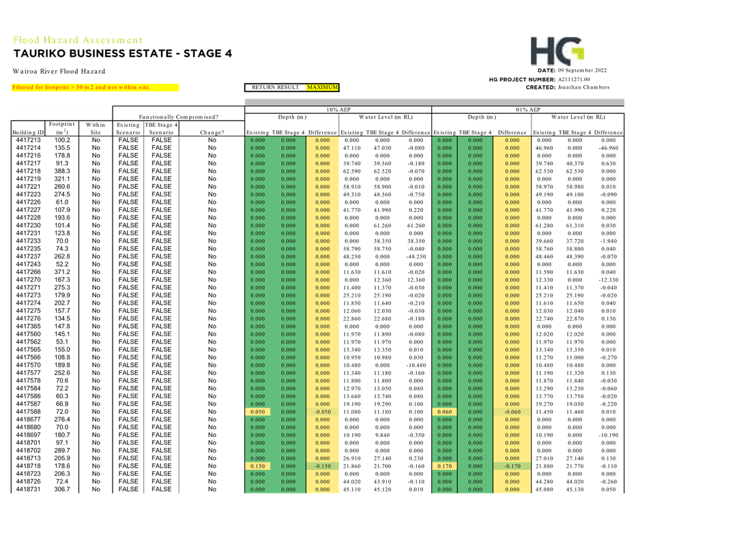756x534 pixels.
Task: Click the -0.060 depth difference cell
Action: [x=512, y=412]
